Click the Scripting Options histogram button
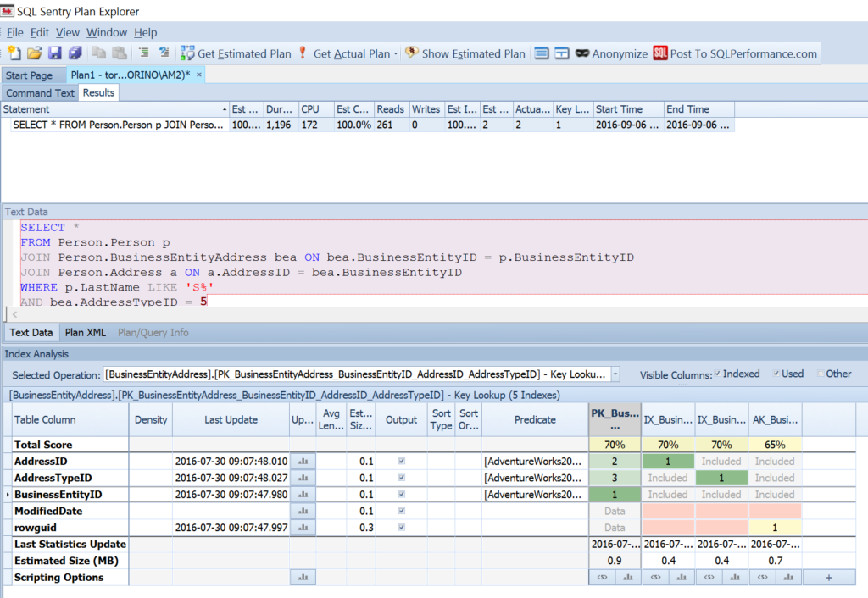 303,578
